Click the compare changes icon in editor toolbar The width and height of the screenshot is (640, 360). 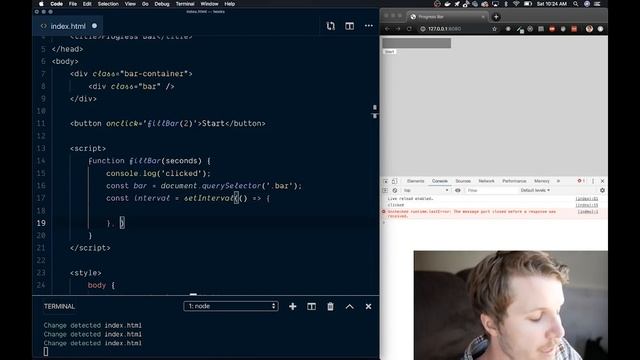click(331, 26)
